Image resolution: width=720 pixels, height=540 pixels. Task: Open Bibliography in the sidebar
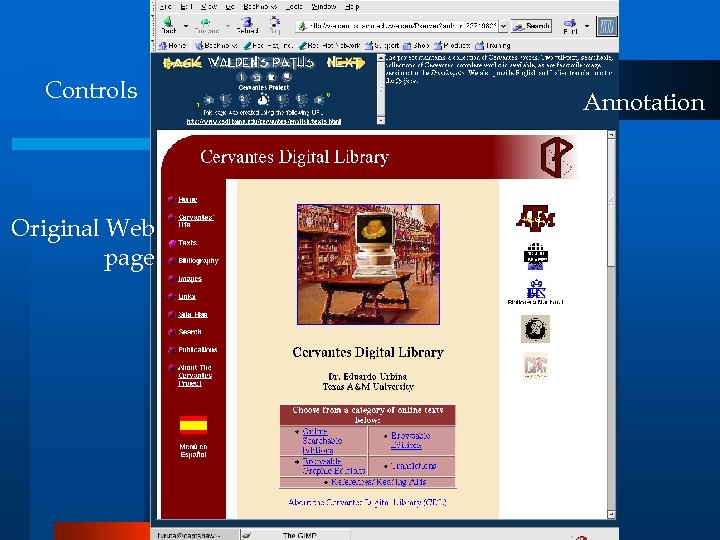tap(198, 260)
